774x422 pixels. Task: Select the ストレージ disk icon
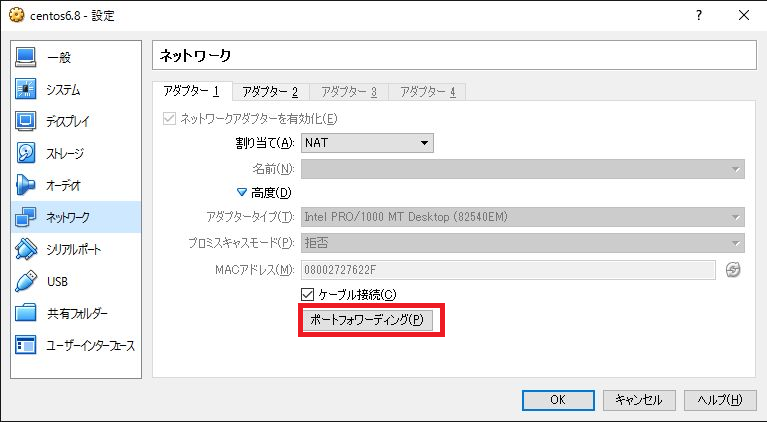[x=26, y=153]
